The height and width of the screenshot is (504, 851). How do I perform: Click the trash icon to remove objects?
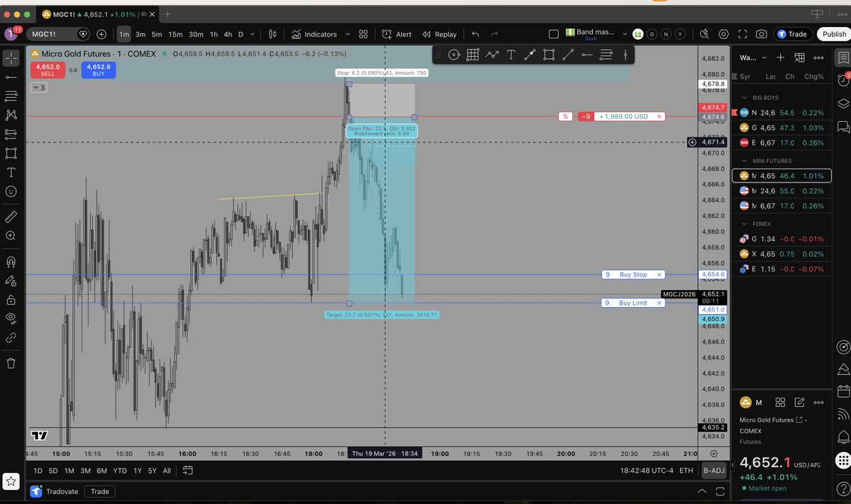click(11, 363)
